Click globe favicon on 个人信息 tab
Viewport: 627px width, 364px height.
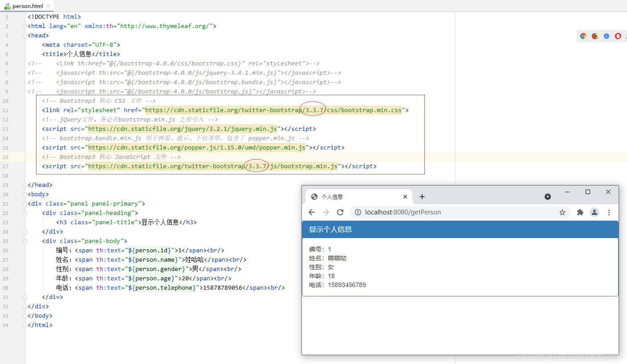[x=314, y=197]
